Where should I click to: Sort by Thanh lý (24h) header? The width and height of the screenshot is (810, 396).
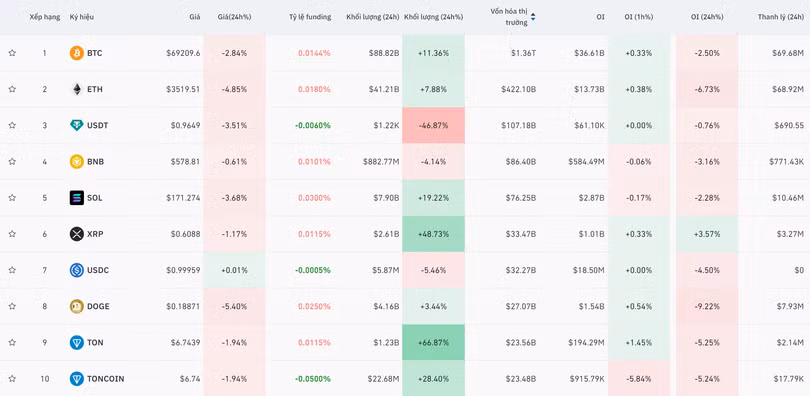pyautogui.click(x=781, y=17)
